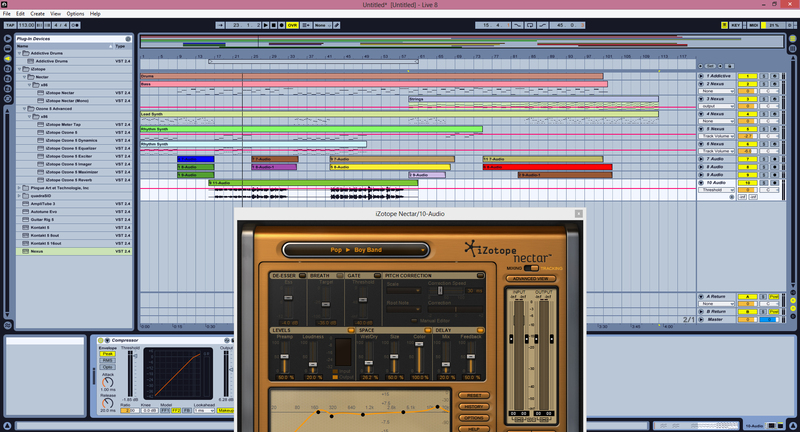The height and width of the screenshot is (432, 800).
Task: Click the OPTIONS button in Nectar
Action: coord(474,418)
